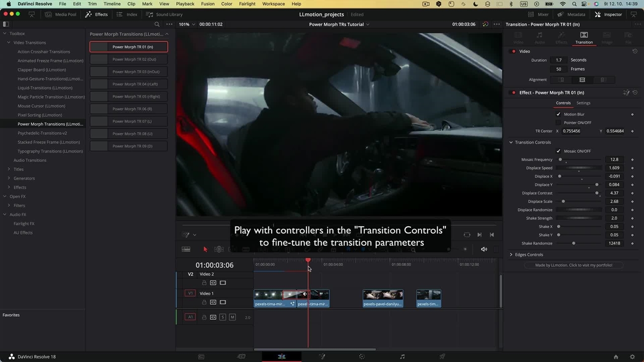The height and width of the screenshot is (362, 644).
Task: Uncheck the Motion Blur checkbox
Action: tap(558, 114)
